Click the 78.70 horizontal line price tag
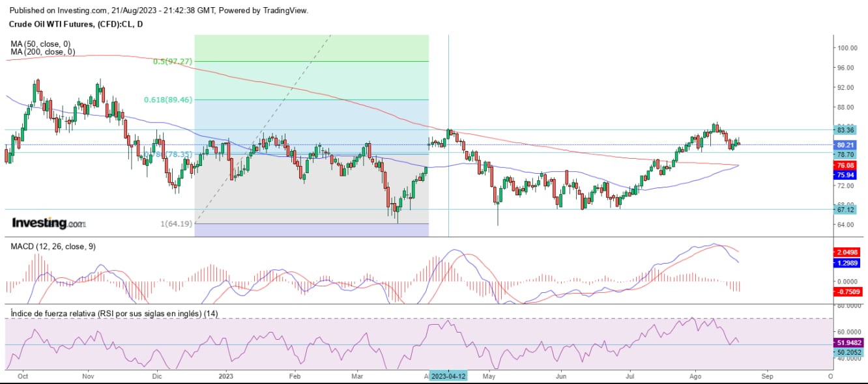The width and height of the screenshot is (868, 384). (846, 154)
